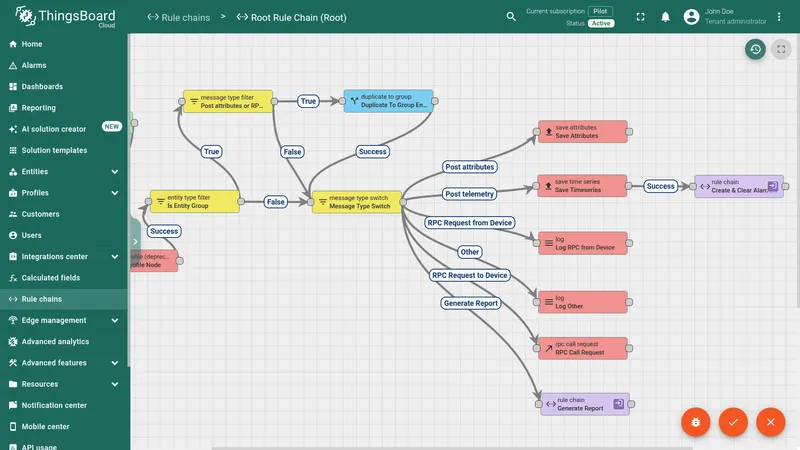Open AI solution creator
The height and width of the screenshot is (450, 800).
tap(64, 129)
